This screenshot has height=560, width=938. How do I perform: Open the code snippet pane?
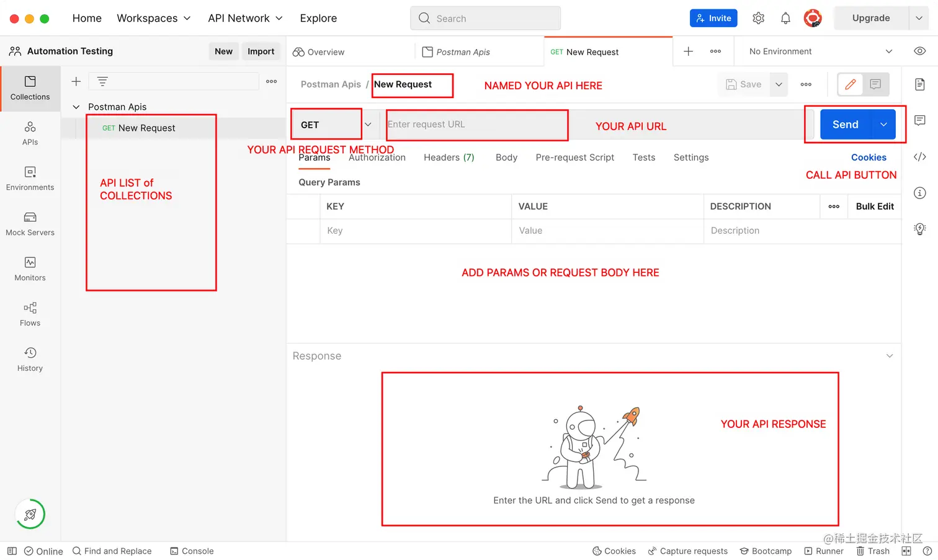click(x=920, y=157)
